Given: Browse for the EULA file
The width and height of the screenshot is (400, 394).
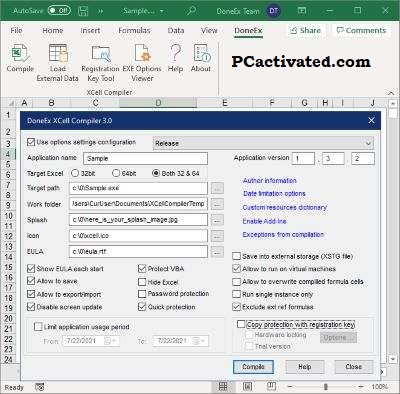Looking at the screenshot, I should pos(217,252).
